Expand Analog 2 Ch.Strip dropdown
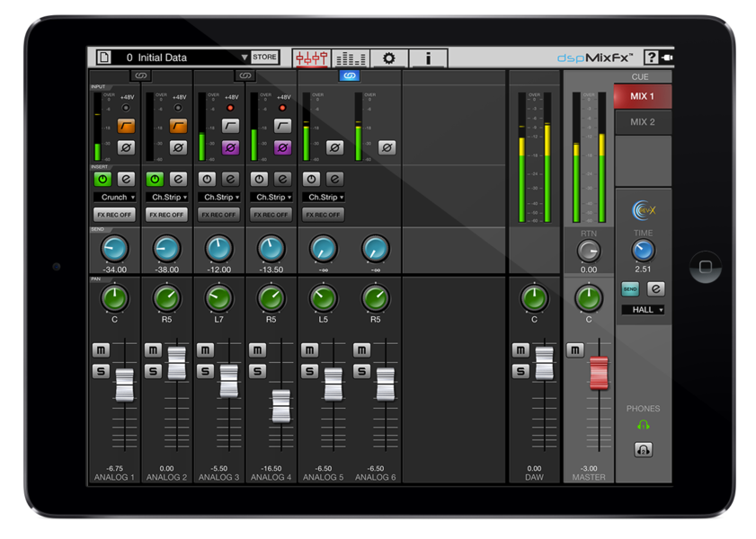 pyautogui.click(x=166, y=197)
